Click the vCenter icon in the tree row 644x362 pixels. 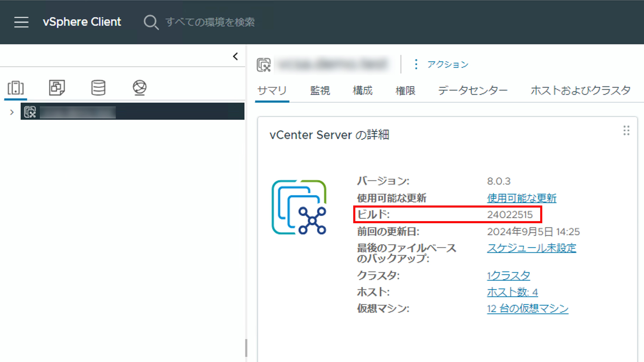30,112
